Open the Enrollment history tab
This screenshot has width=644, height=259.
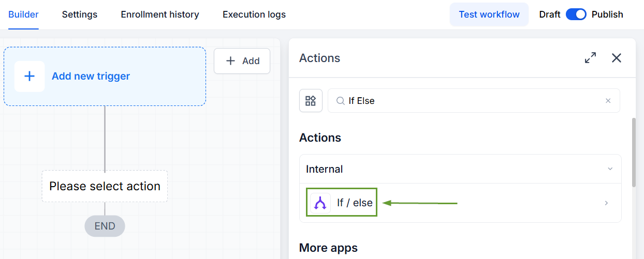(x=160, y=14)
